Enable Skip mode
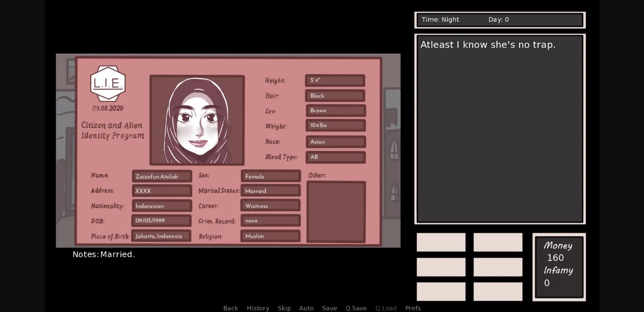Viewport: 644px width, 312px height. (x=284, y=308)
